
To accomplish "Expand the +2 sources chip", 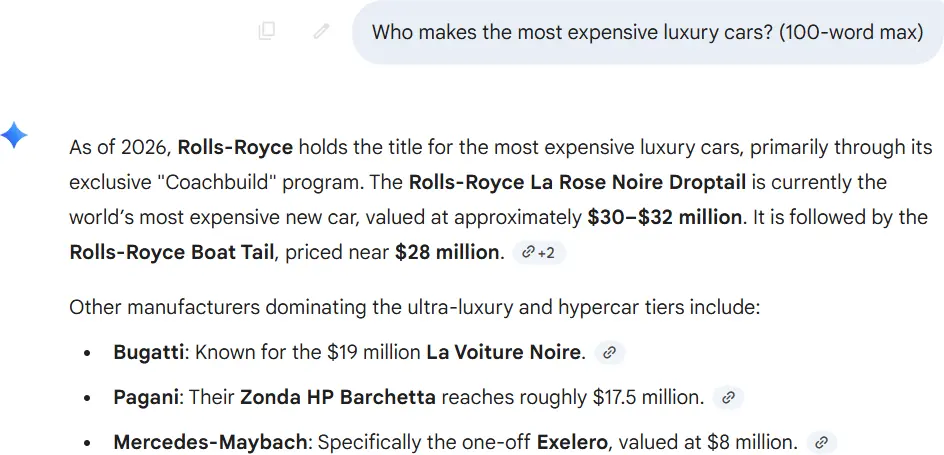I will (539, 253).
